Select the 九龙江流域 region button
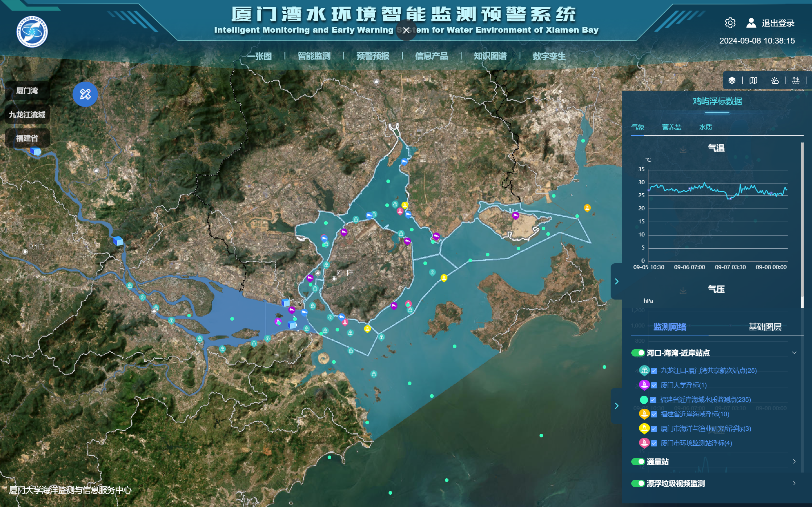Screen dimensions: 812x507 27,115
